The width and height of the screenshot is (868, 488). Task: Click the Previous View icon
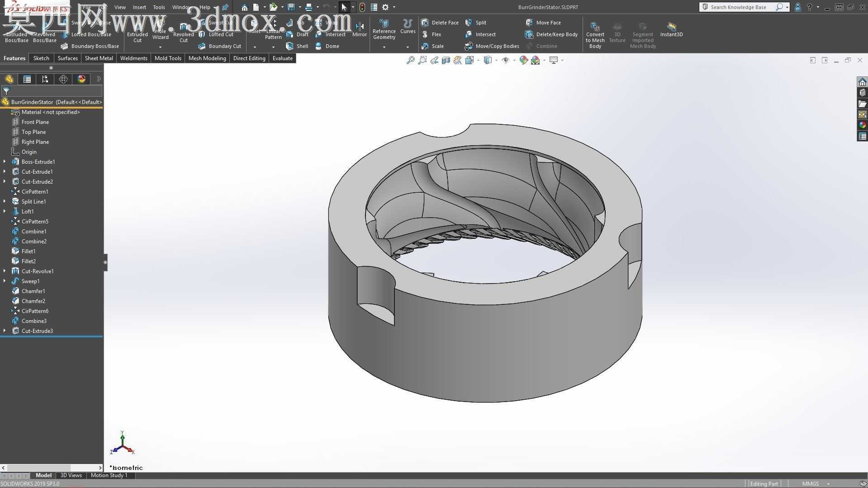[434, 60]
